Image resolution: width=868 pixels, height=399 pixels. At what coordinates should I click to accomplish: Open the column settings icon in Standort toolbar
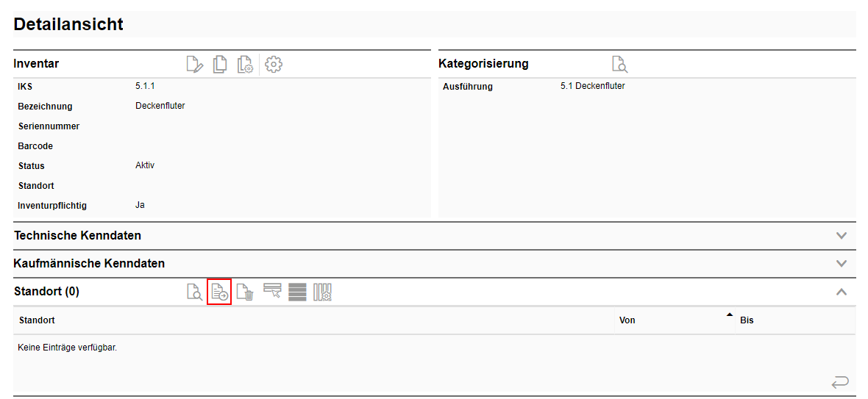(x=323, y=292)
